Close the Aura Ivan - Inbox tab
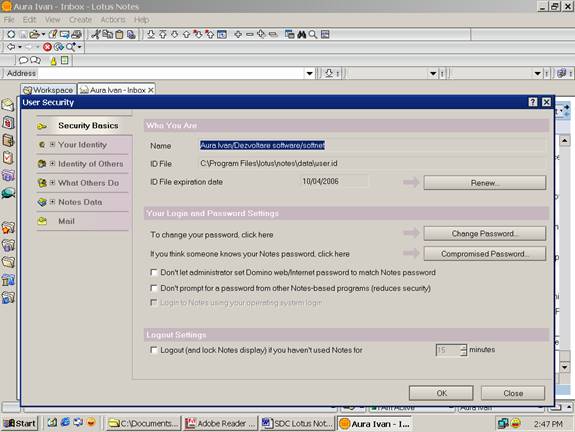The width and height of the screenshot is (575, 432). [151, 90]
